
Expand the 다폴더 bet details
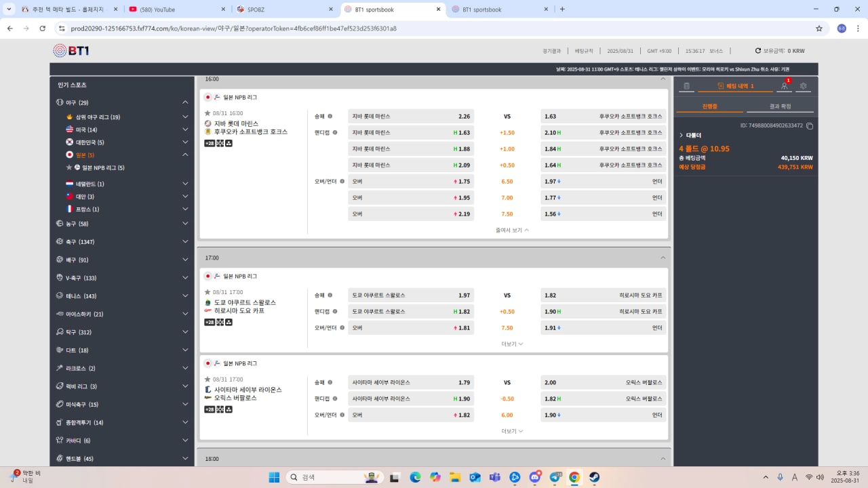pos(682,136)
